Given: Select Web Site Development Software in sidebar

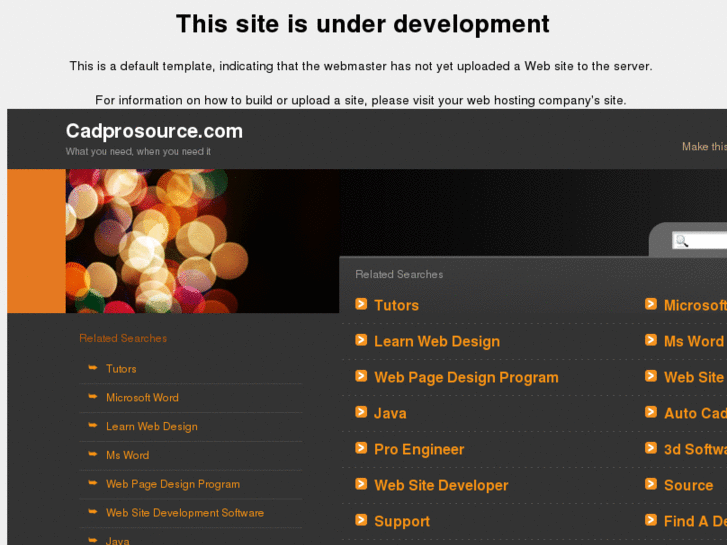Looking at the screenshot, I should coord(185,513).
